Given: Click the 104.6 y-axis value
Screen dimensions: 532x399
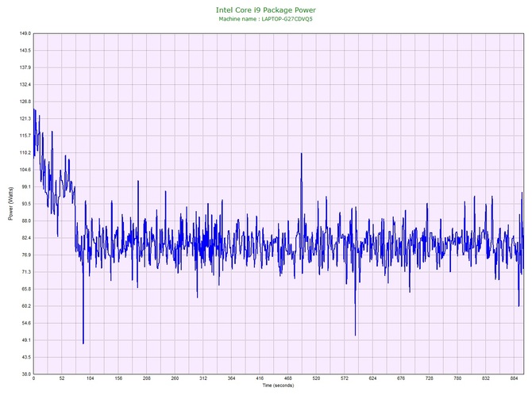Looking at the screenshot, I should point(25,170).
